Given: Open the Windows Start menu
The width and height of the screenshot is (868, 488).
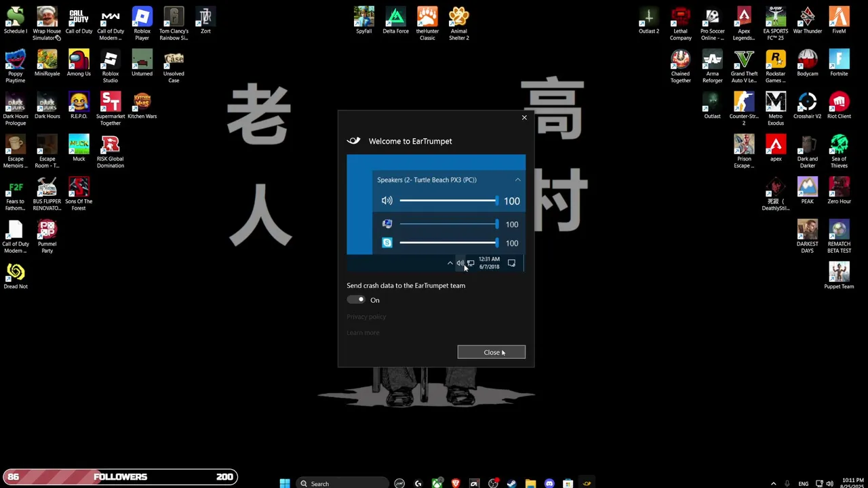Looking at the screenshot, I should click(285, 483).
